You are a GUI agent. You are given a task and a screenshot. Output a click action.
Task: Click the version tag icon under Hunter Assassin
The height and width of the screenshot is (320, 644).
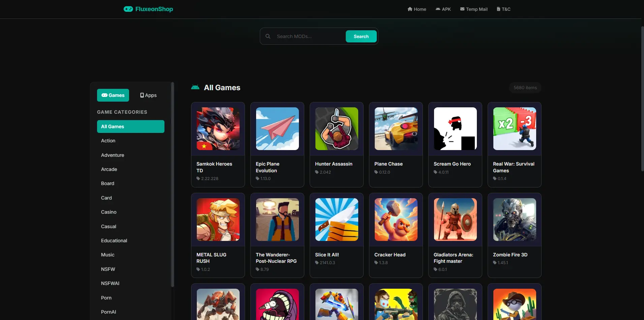[x=317, y=172]
